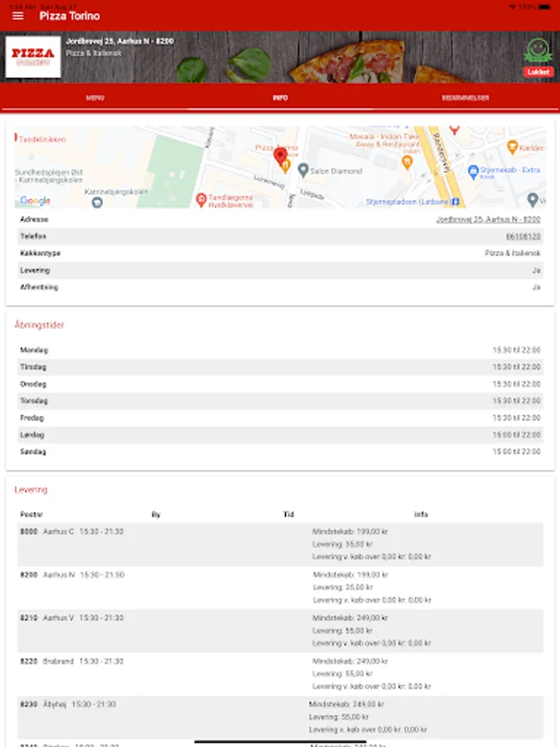Tap the Stjernepladsen Letbane transit icon
The width and height of the screenshot is (560, 747).
pos(455,202)
